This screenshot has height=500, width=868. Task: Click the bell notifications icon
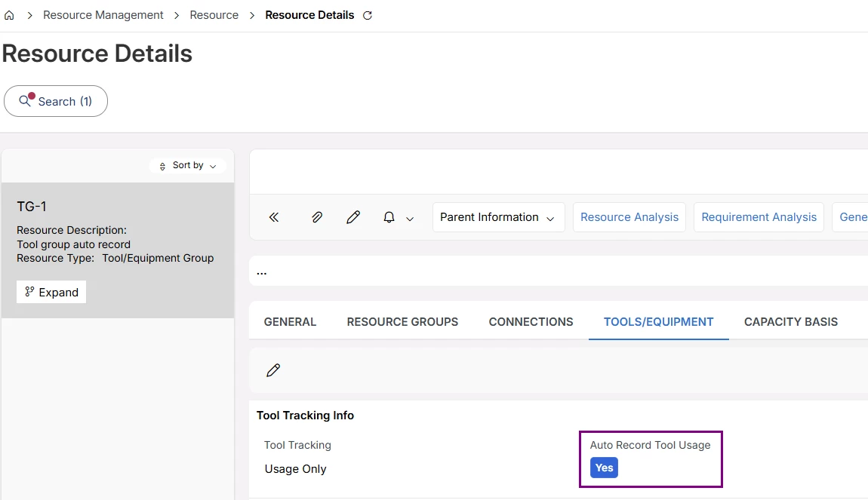tap(389, 217)
